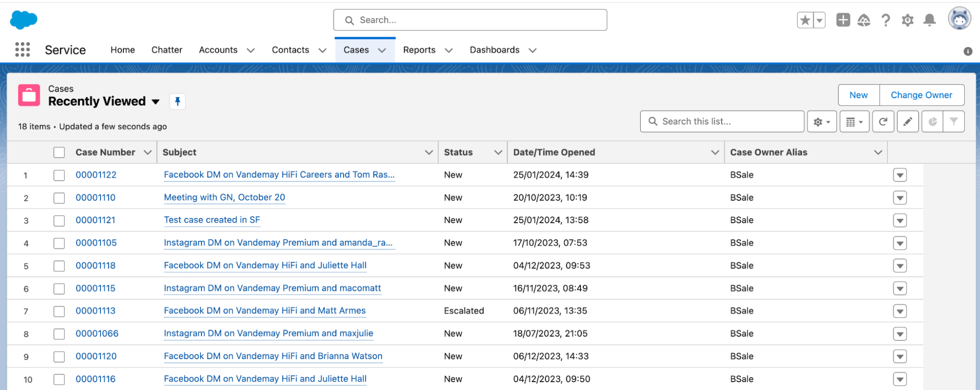Screen dimensions: 980x390
Task: Open the Dashboards tab
Action: 494,50
